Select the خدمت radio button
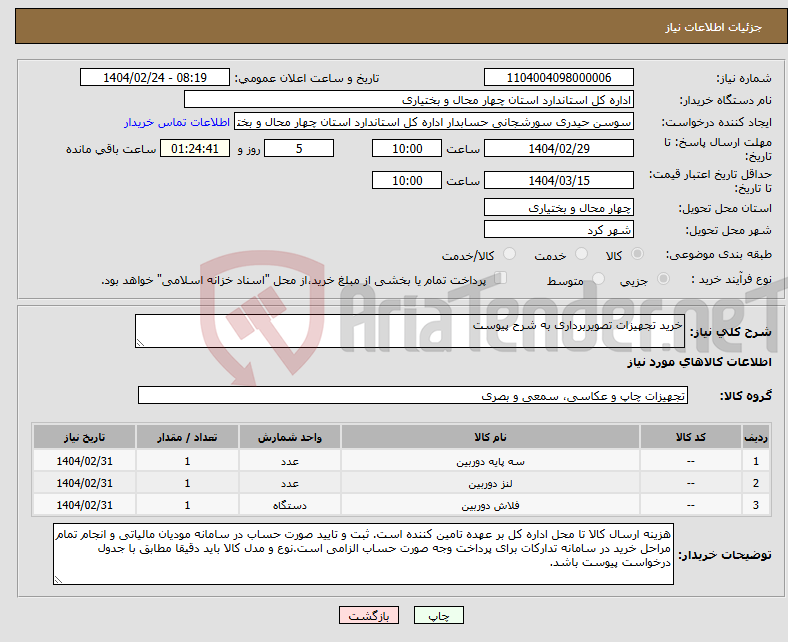 (x=581, y=254)
